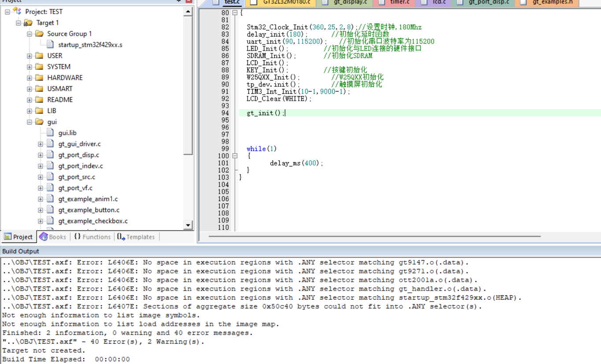
Task: Click the Project: TEST workspace icon
Action: coord(17,11)
